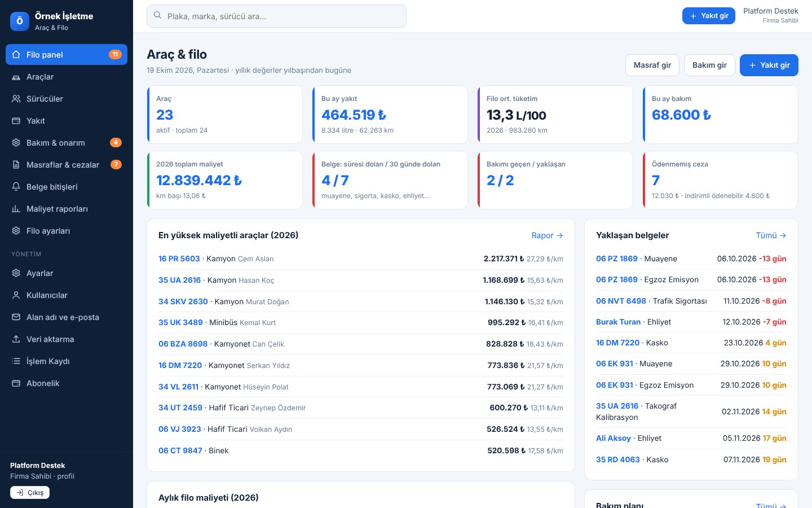Open vehicle 16 PR 5603 link

[x=179, y=259]
